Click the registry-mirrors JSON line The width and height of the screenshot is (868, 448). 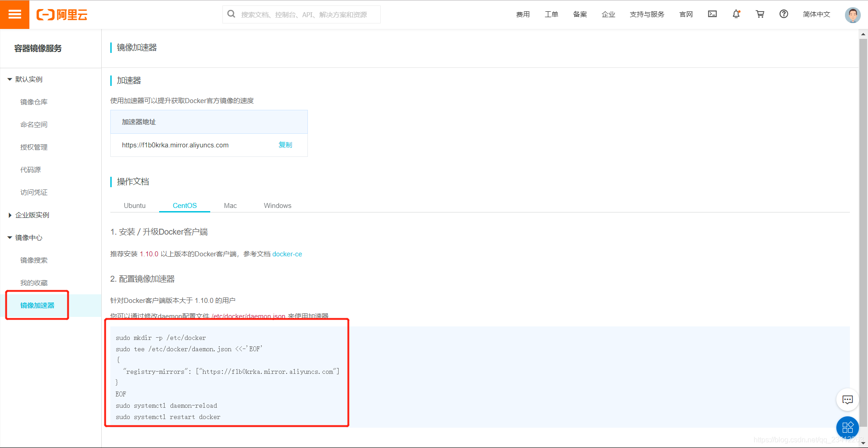coord(231,372)
